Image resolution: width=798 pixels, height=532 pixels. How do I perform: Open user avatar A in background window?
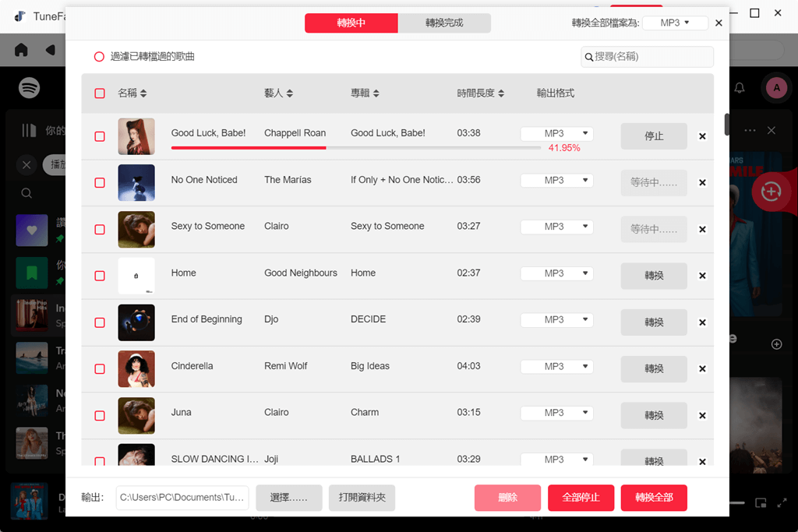pos(776,87)
